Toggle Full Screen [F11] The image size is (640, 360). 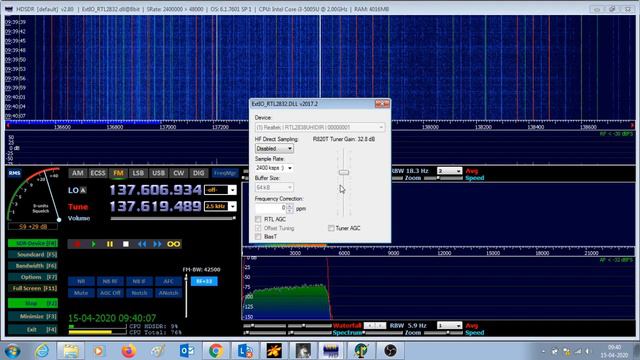point(33,288)
